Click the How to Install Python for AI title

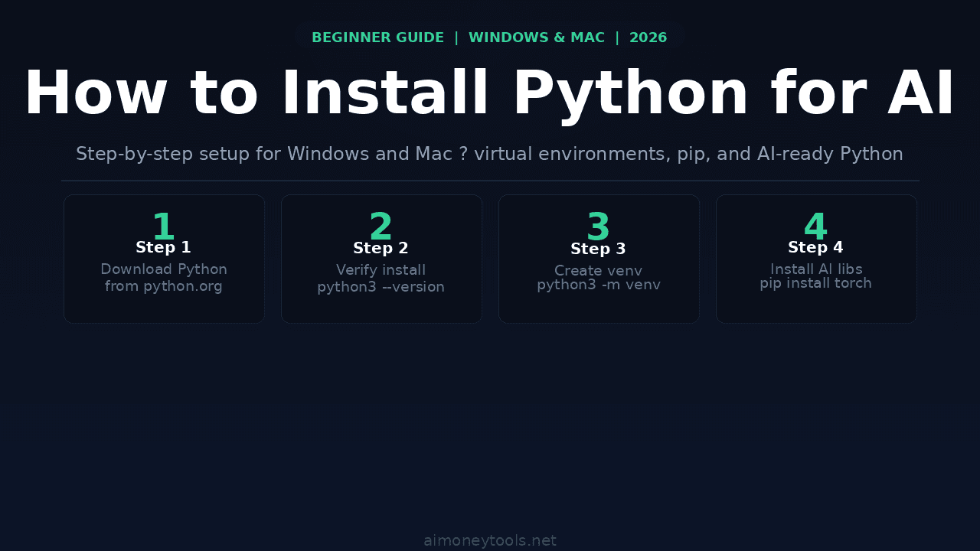[489, 92]
